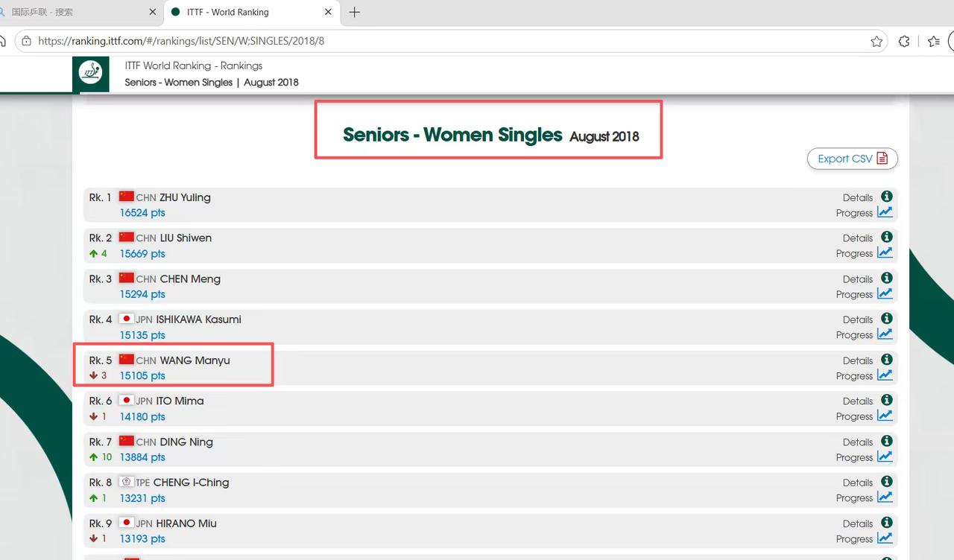Select player name HIRANO Miu

pyautogui.click(x=186, y=523)
